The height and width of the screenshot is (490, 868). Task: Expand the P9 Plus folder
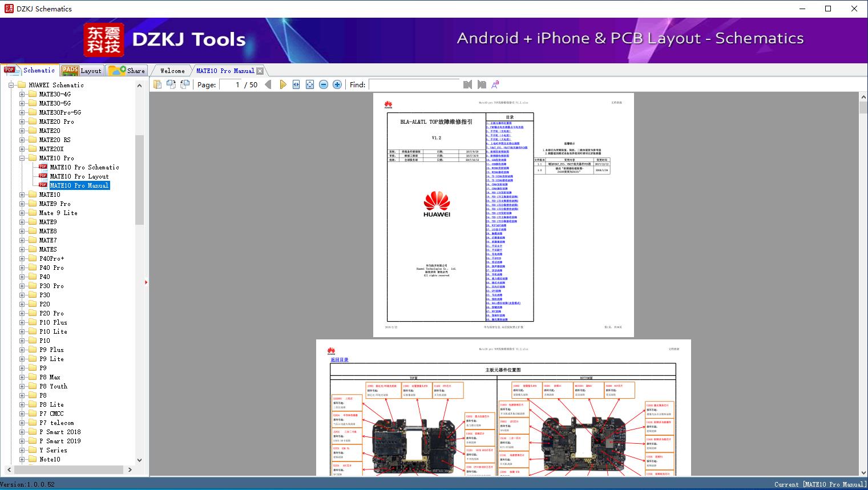coord(22,350)
